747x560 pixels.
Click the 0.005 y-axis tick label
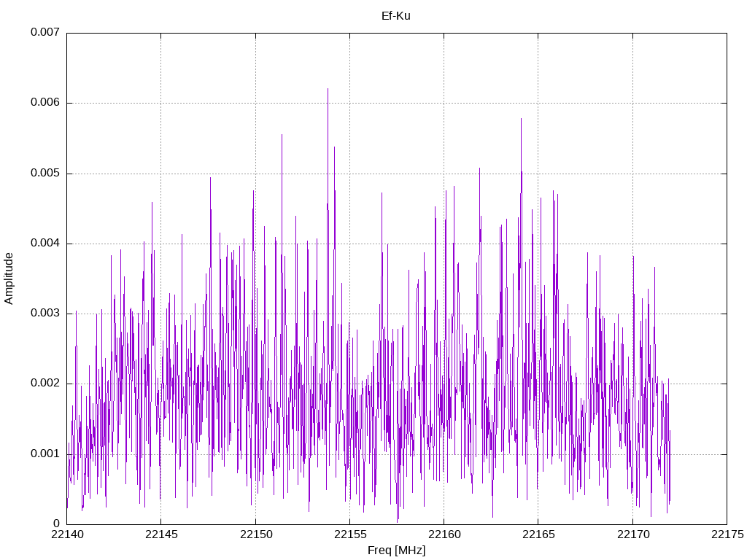[45, 173]
